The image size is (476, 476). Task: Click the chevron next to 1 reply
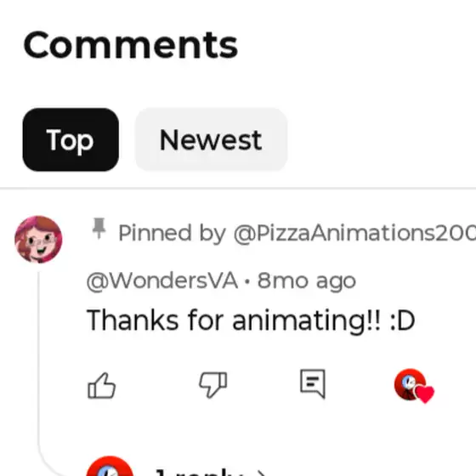coord(262,473)
